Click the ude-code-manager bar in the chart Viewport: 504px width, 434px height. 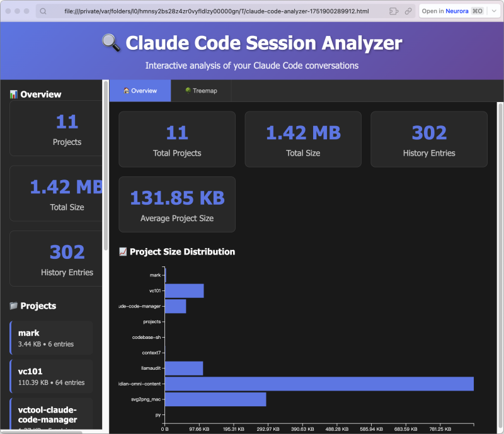[x=176, y=306]
